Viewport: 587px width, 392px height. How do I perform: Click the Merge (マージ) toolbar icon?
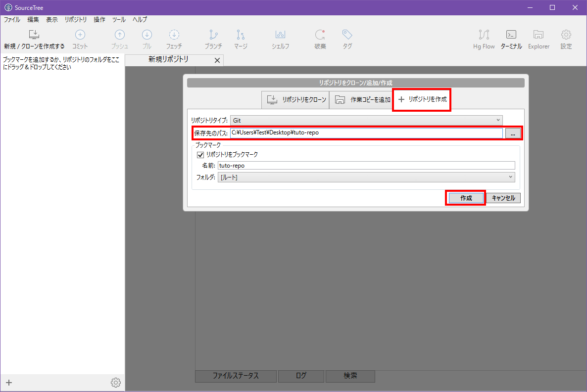click(x=241, y=35)
